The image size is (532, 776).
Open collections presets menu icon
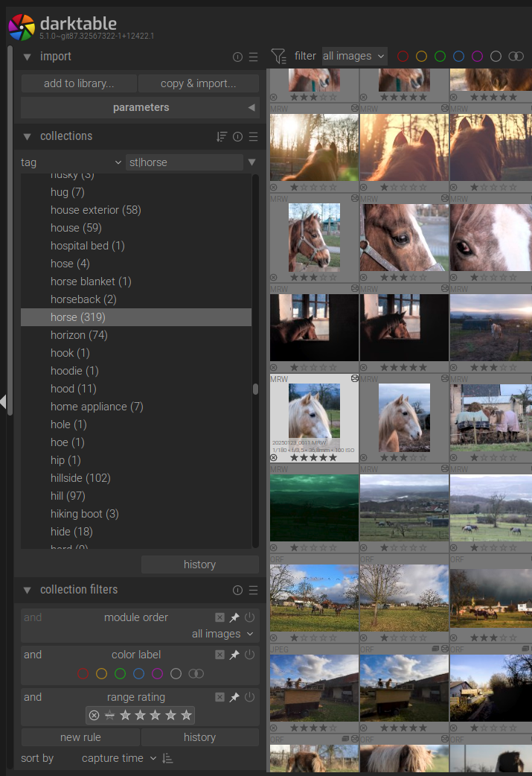tap(253, 136)
